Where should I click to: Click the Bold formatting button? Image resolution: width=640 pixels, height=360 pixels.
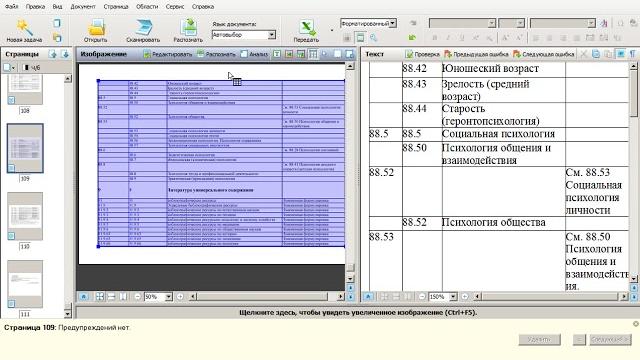coord(435,38)
